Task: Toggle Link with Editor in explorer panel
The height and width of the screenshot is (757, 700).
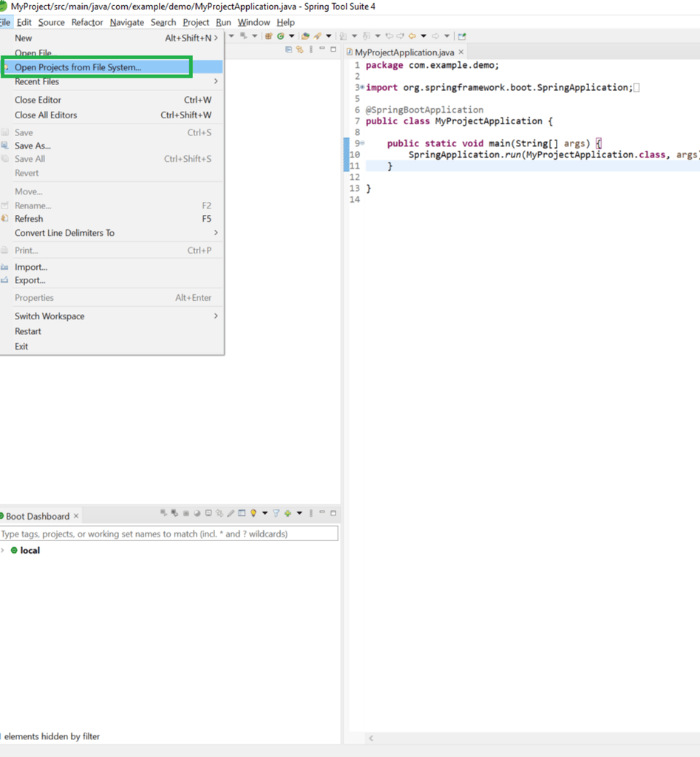Action: point(300,50)
